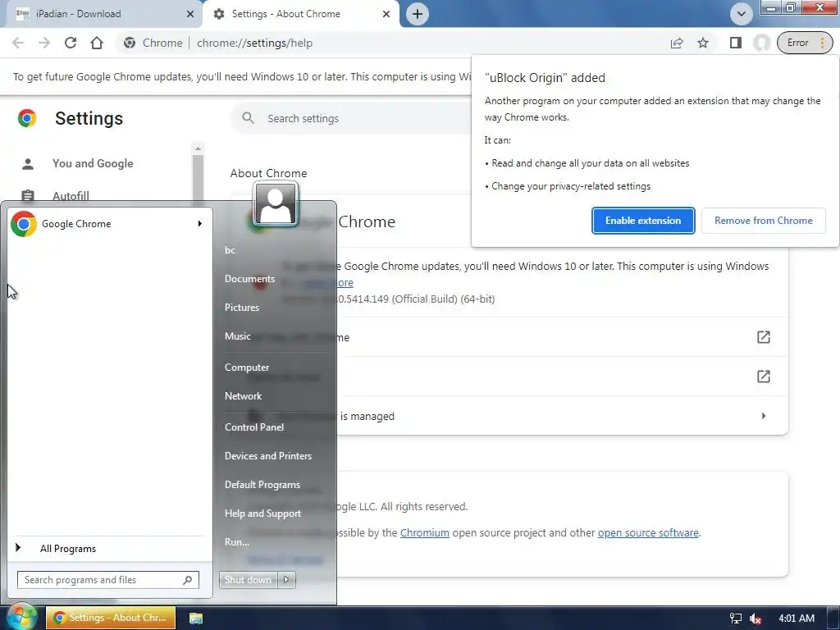Viewport: 840px width, 630px height.
Task: Click the Chrome logo beside Settings title
Action: coord(27,118)
